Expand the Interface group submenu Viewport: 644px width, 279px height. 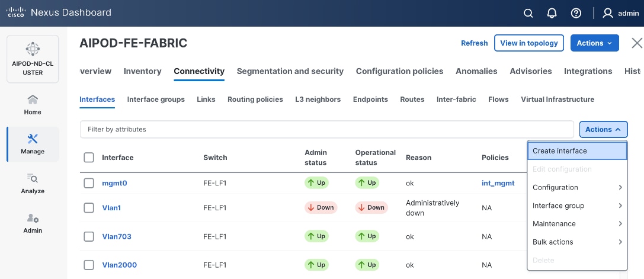577,206
